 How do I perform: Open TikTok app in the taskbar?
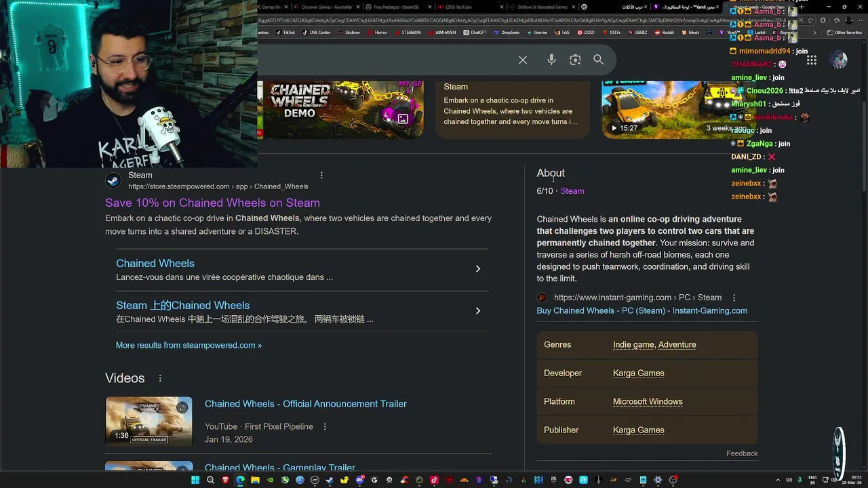[x=433, y=481]
